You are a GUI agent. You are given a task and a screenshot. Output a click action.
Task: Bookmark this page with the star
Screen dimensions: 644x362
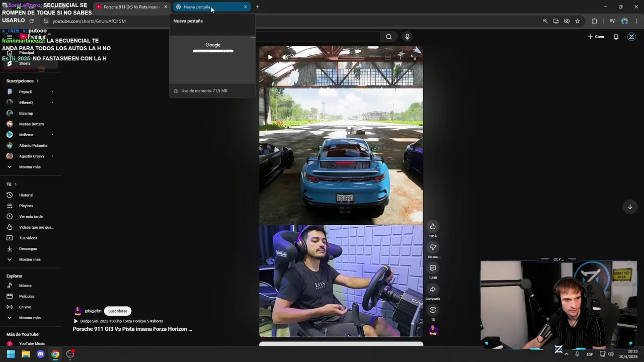tap(578, 21)
